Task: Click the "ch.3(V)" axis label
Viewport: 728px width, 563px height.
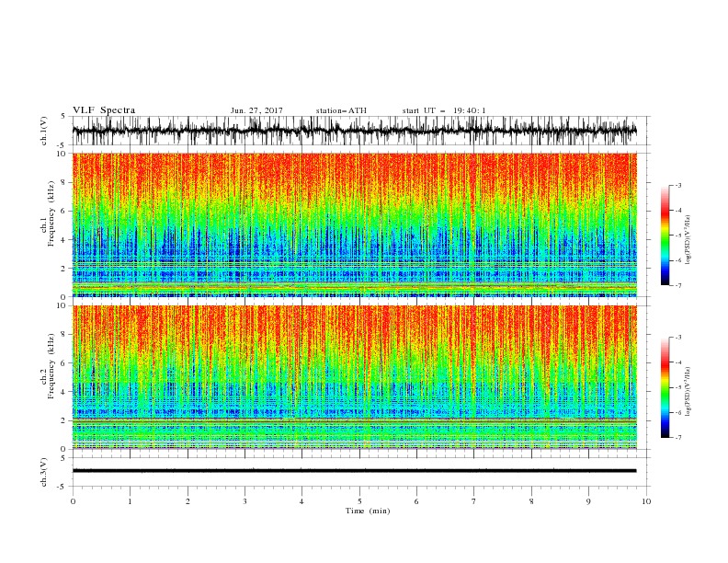Action: tap(44, 472)
